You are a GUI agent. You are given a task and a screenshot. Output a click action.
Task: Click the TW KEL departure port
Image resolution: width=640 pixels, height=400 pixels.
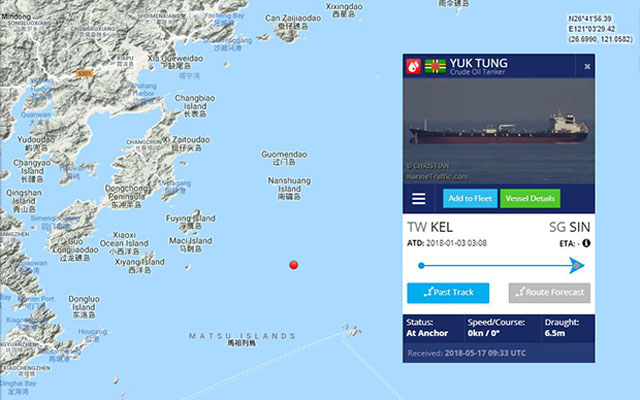click(430, 227)
